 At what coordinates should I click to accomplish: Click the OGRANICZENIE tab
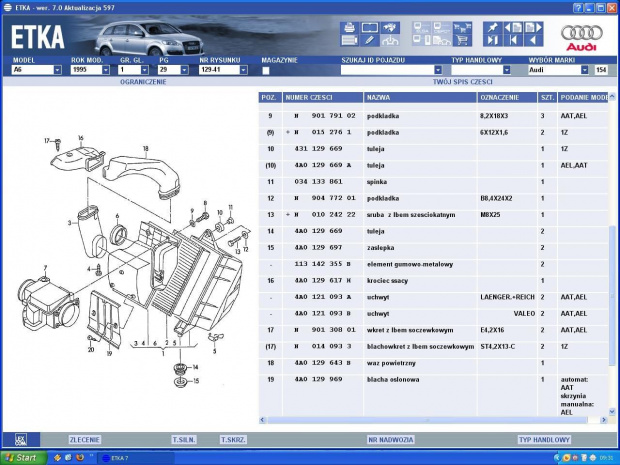click(143, 82)
